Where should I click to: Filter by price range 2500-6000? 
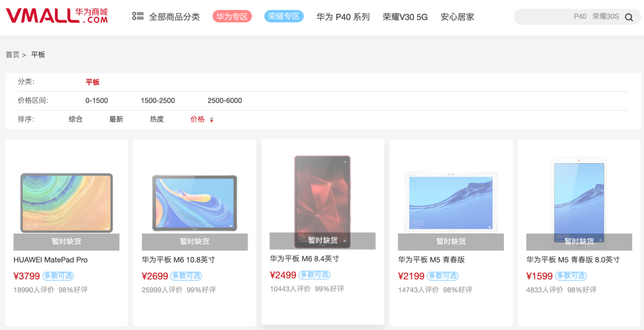[x=225, y=101]
